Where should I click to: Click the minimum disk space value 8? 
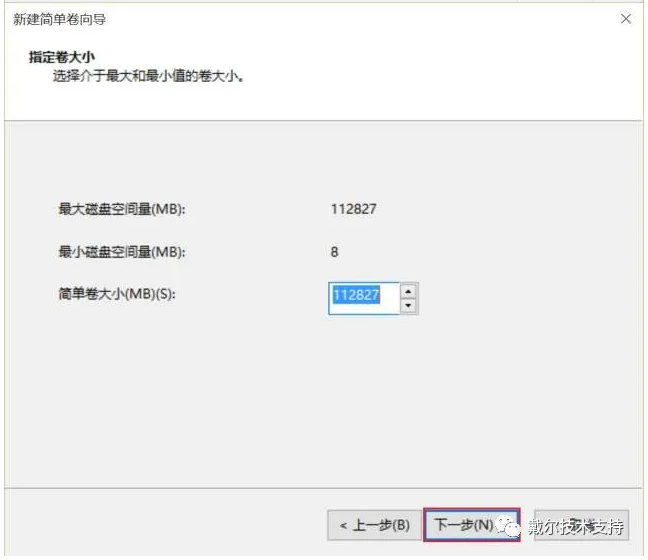click(334, 252)
